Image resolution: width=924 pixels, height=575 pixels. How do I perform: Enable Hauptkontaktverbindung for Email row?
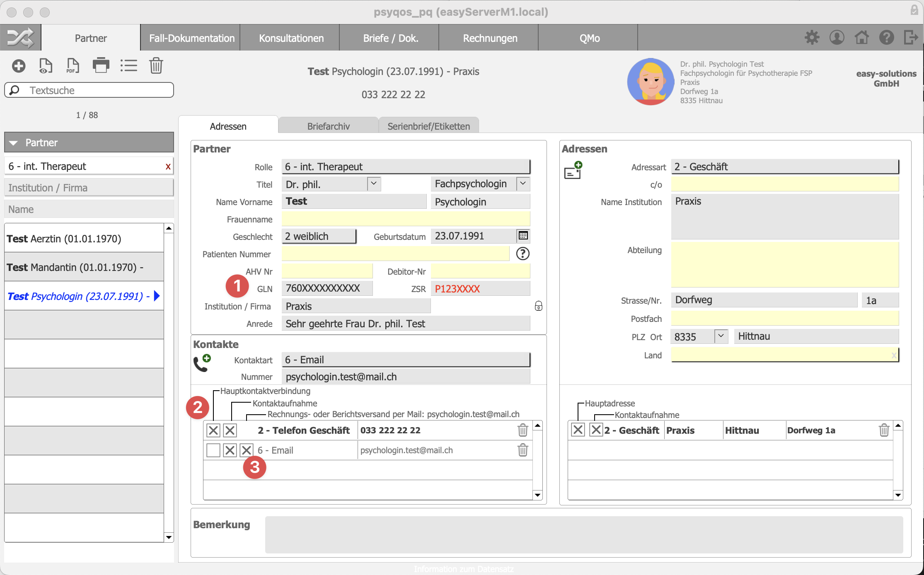coord(213,450)
